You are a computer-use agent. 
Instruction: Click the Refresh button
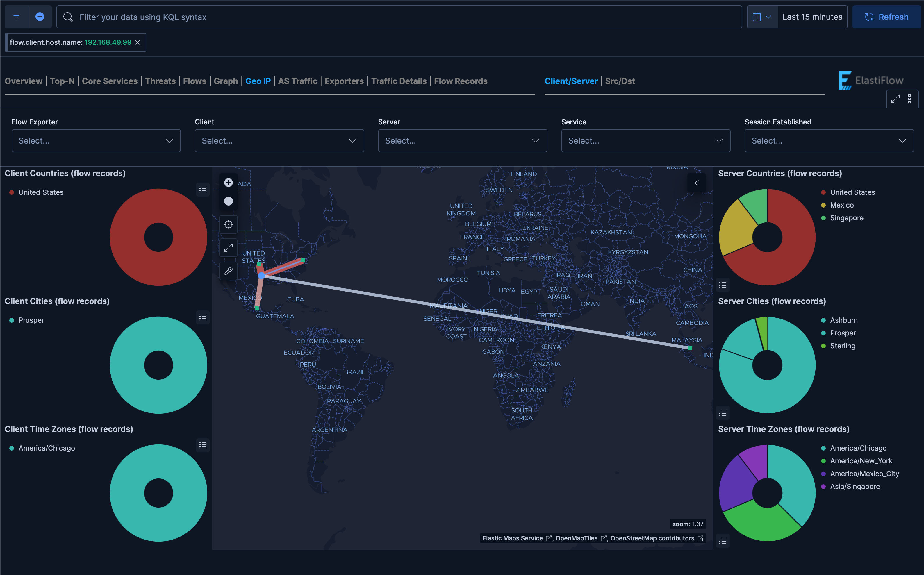click(887, 17)
